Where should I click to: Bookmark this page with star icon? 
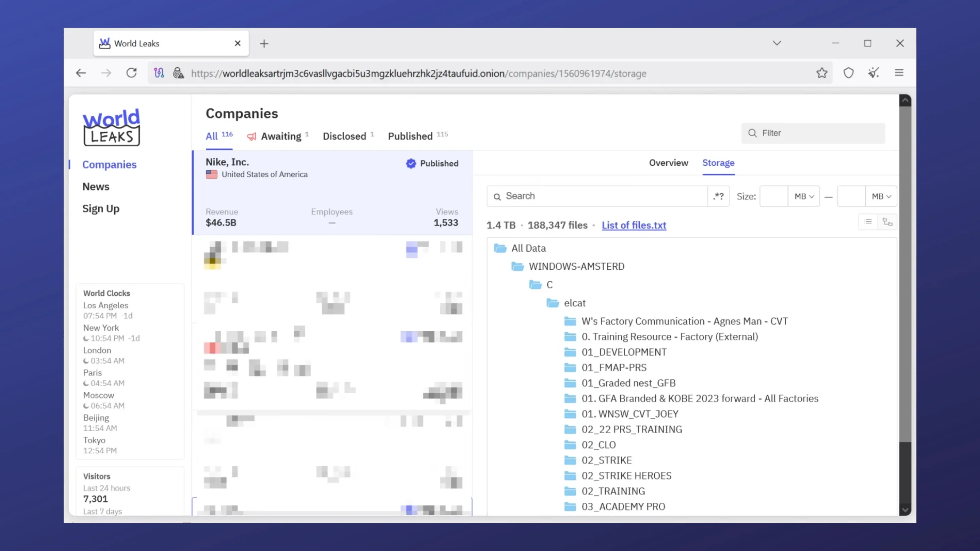[x=822, y=73]
